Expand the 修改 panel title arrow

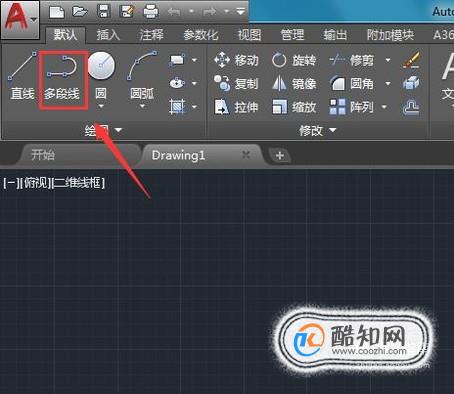pyautogui.click(x=332, y=130)
